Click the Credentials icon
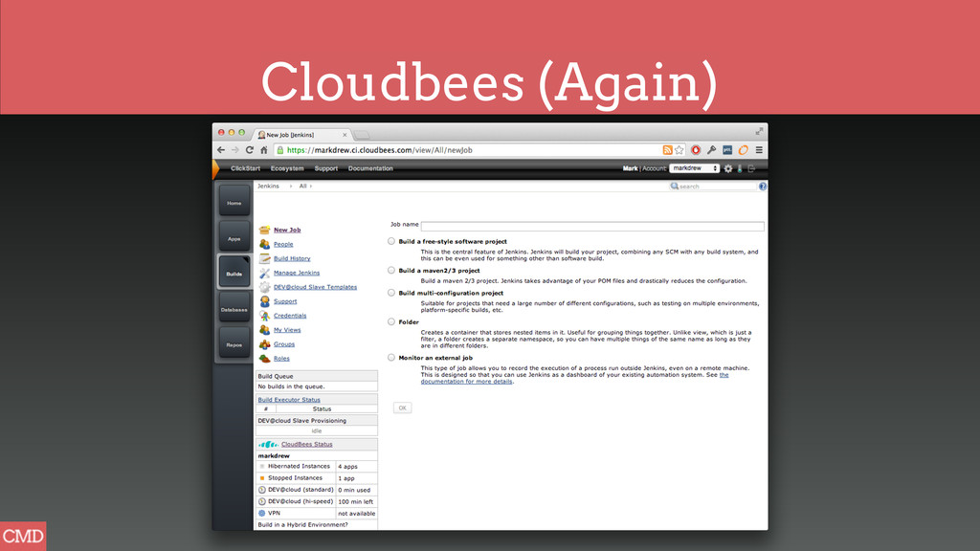Viewport: 980px width, 551px height. [x=264, y=316]
